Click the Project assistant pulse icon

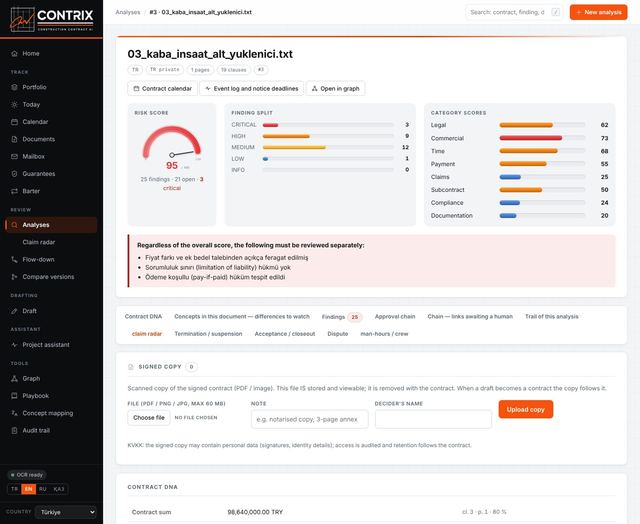(x=14, y=345)
